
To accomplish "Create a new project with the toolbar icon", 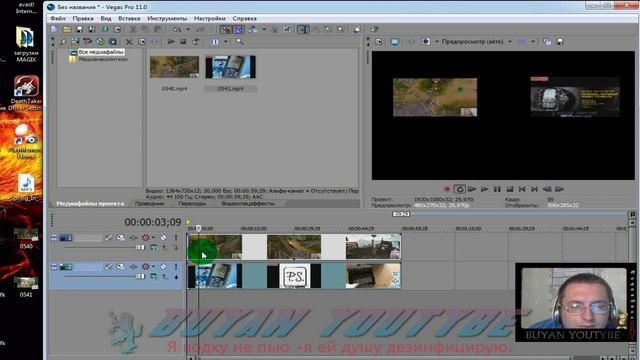I will 54,29.
